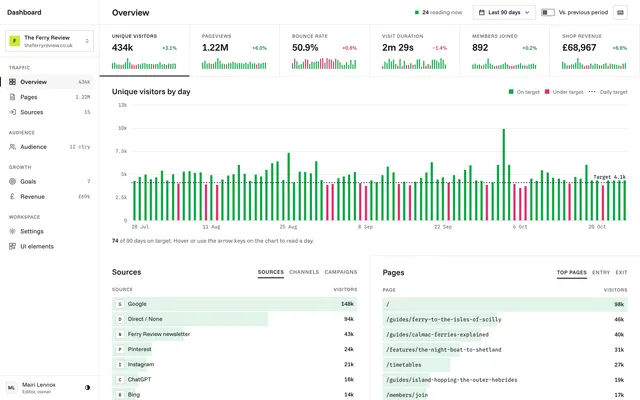
Task: Click the Target 4.1k chart label
Action: pyautogui.click(x=609, y=177)
